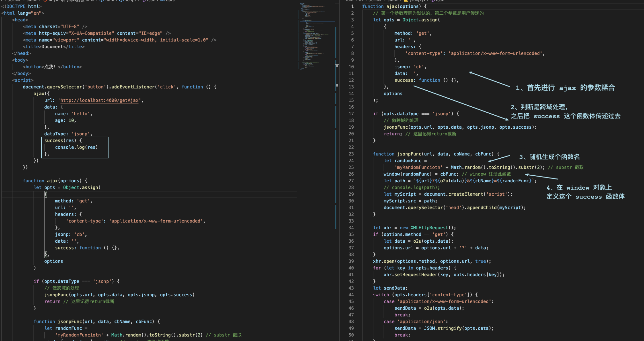
Task: Click jsonp: 'cb' on jsonp.js line 10
Action: coord(410,67)
